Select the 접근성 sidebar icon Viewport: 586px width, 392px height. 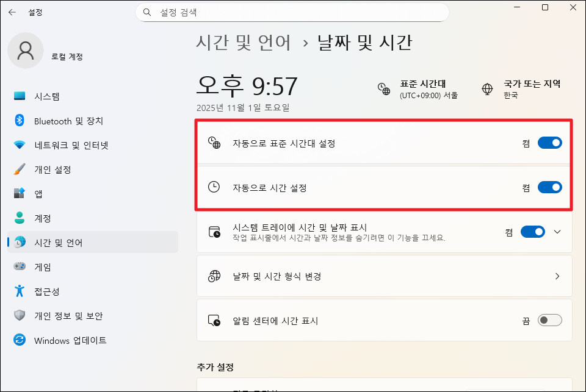18,291
